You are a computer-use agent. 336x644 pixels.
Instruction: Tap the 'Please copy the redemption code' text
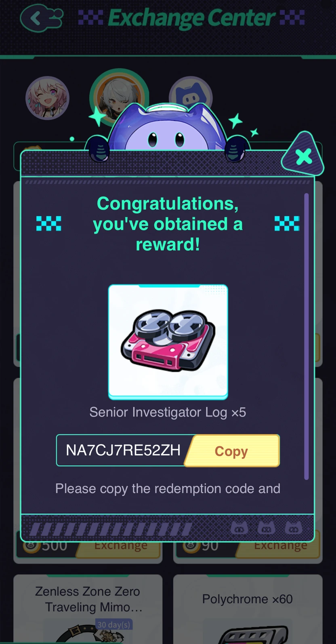[168, 488]
